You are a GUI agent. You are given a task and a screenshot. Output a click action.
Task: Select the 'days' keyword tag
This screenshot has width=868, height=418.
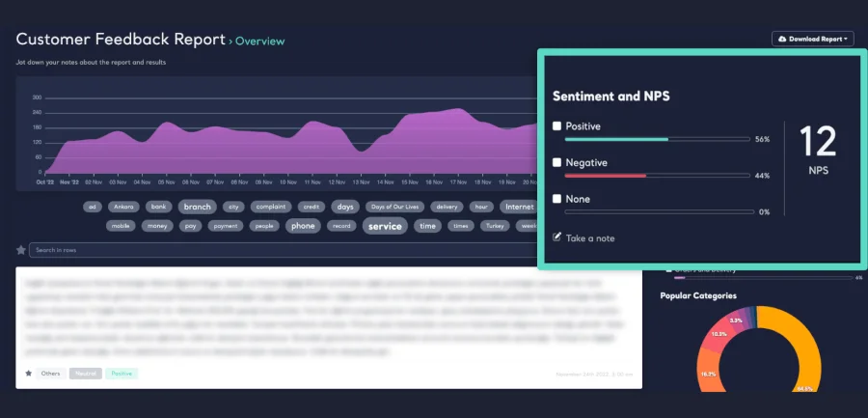(345, 207)
